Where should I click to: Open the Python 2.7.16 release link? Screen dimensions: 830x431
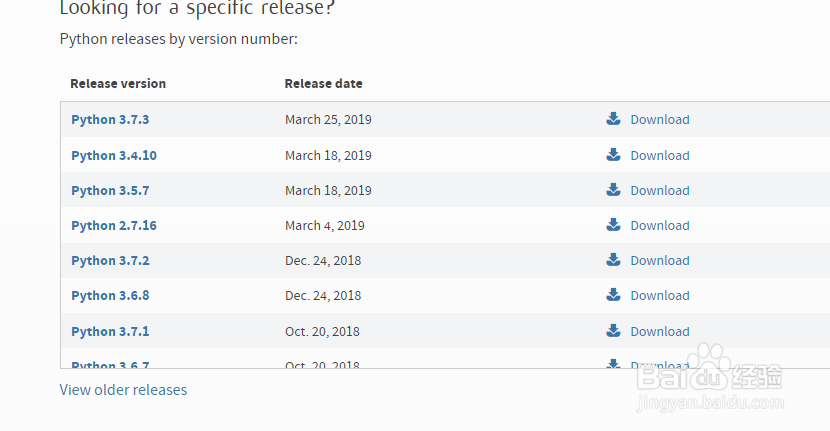pyautogui.click(x=114, y=226)
